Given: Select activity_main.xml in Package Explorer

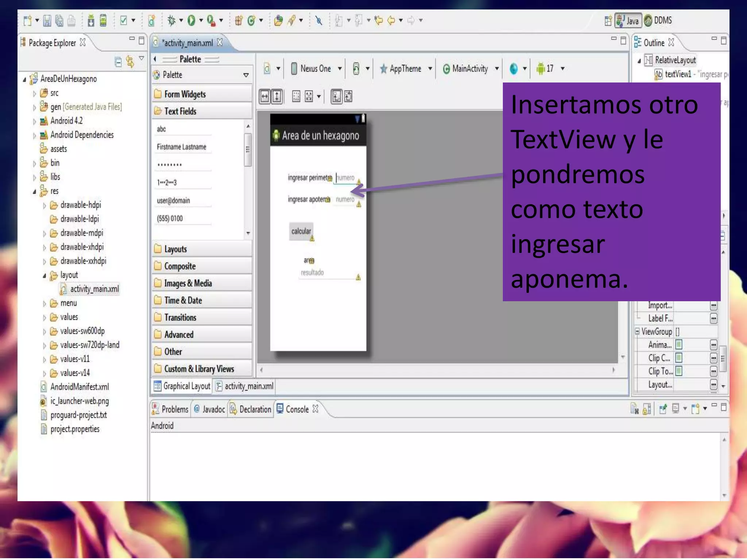Looking at the screenshot, I should coord(90,289).
